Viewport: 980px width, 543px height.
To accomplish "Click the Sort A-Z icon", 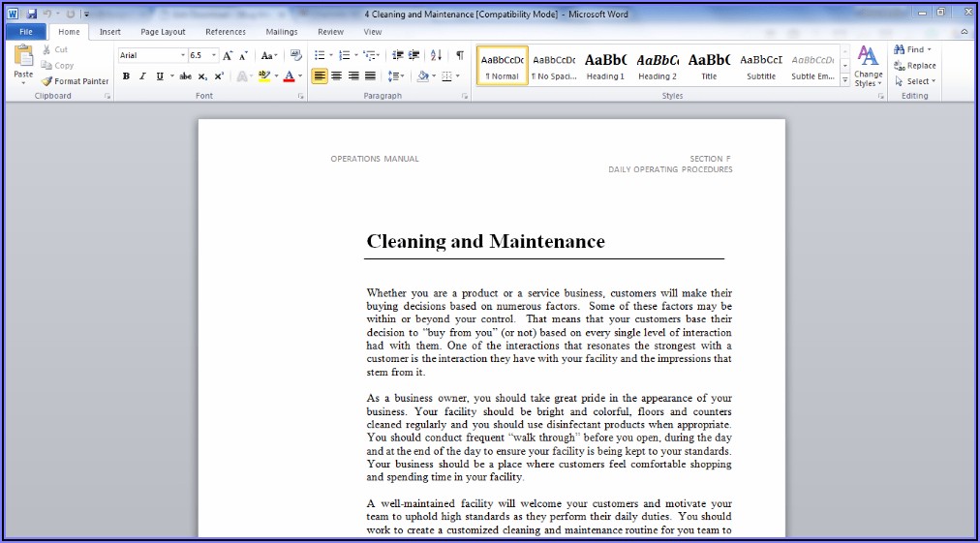I will (436, 56).
